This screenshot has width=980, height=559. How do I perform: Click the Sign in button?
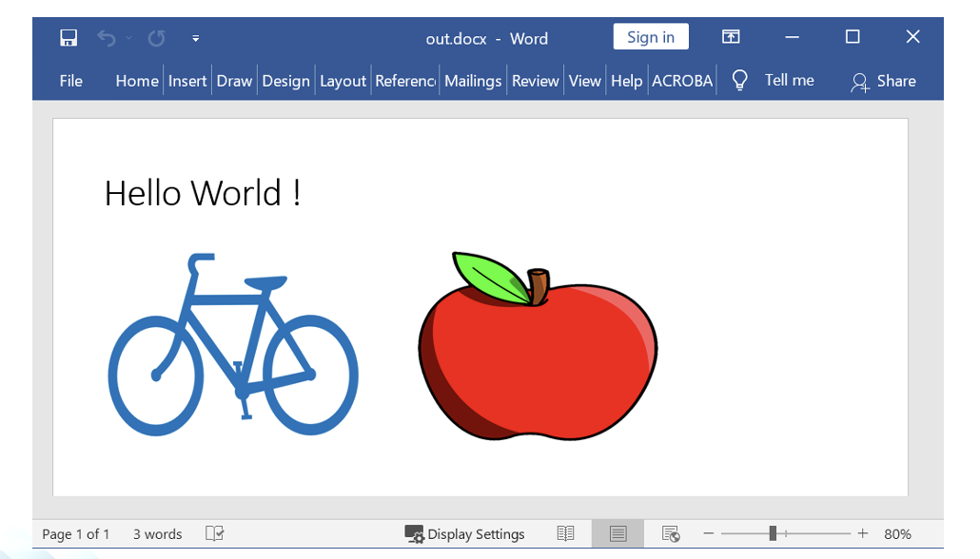[651, 37]
